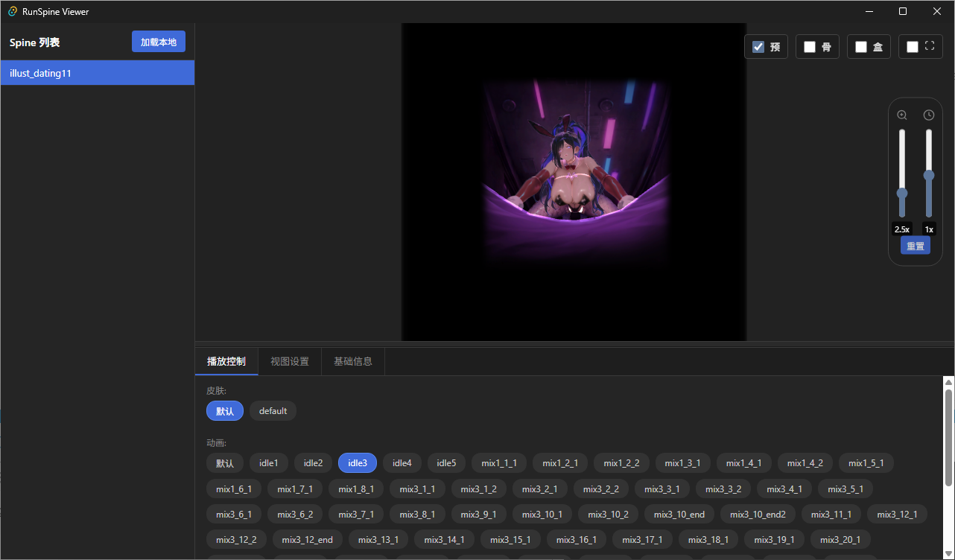Activate the mix3_10_1 animation
Image resolution: width=955 pixels, height=560 pixels.
click(x=542, y=515)
